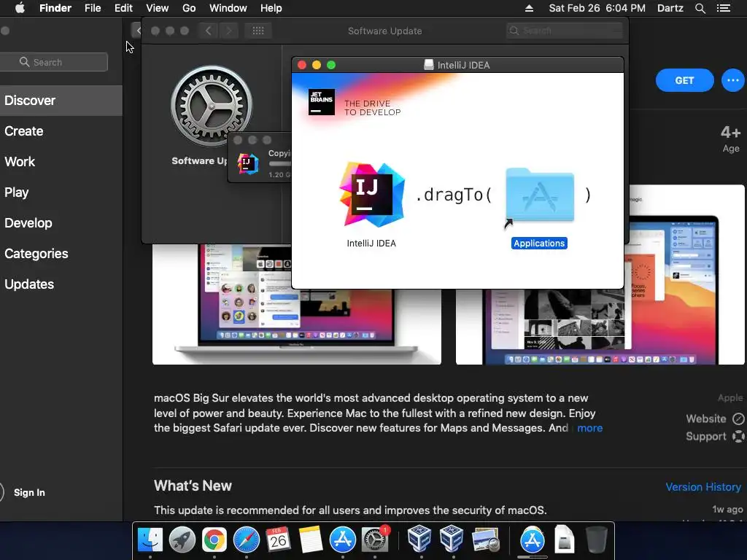Image resolution: width=747 pixels, height=560 pixels.
Task: Click Sign In in App Store
Action: click(29, 492)
